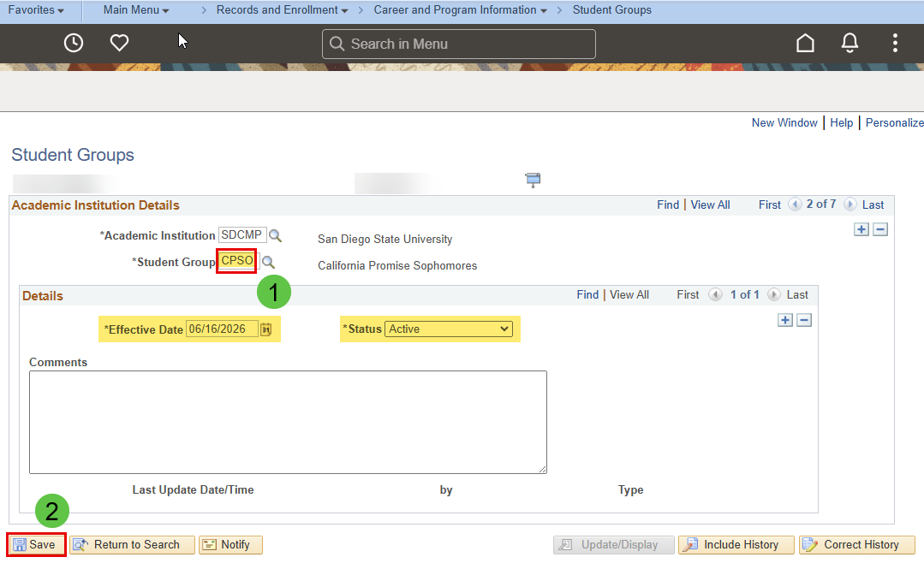Click the Personalize link

(895, 122)
